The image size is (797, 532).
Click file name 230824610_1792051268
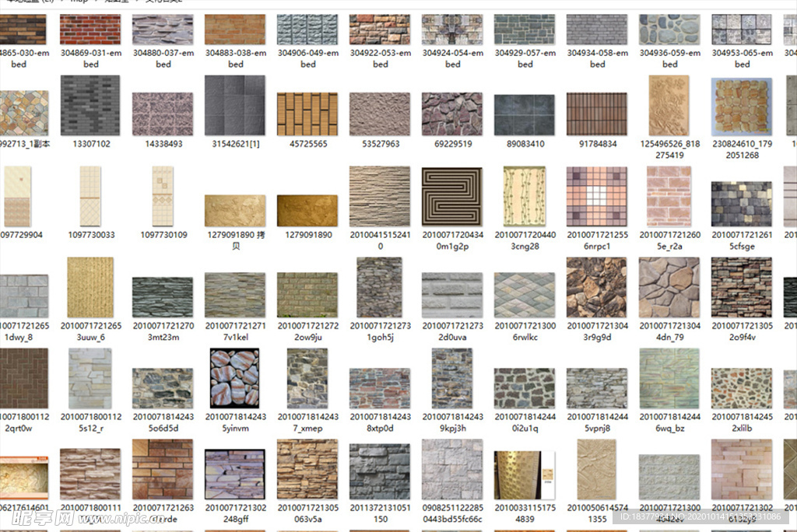[x=742, y=149]
